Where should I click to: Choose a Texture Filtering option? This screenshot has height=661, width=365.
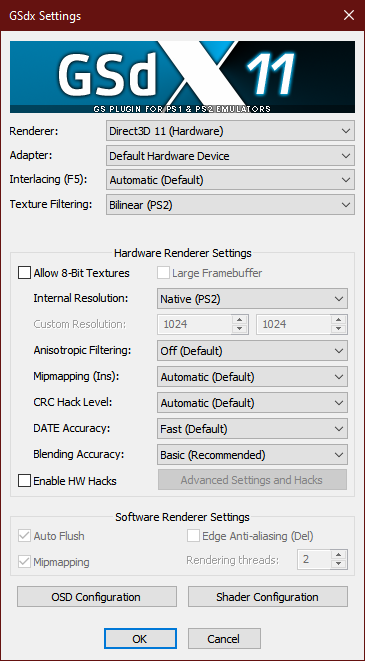[x=230, y=205]
